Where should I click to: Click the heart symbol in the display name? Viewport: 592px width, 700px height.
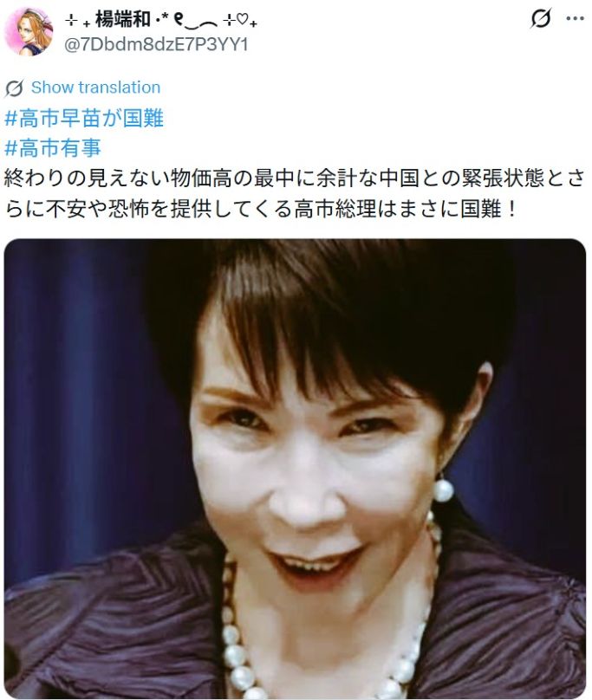click(x=242, y=20)
